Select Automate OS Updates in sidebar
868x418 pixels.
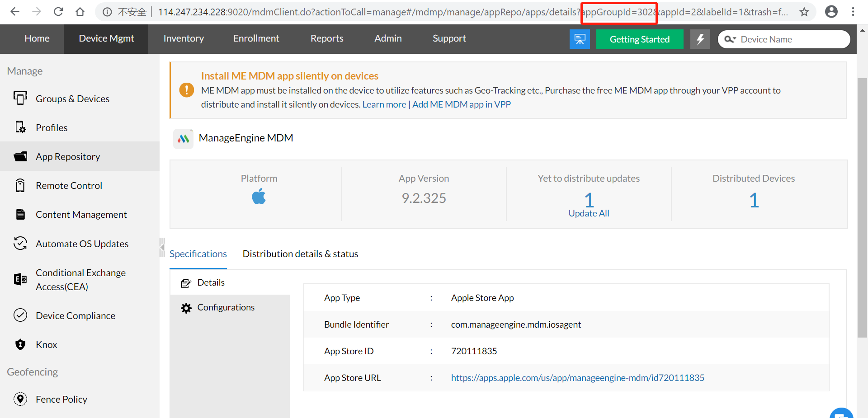tap(80, 244)
